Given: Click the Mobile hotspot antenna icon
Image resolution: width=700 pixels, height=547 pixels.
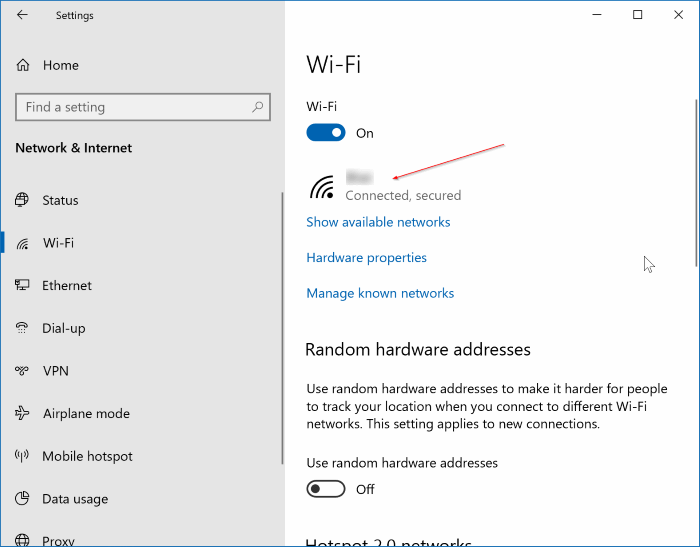Looking at the screenshot, I should pos(22,455).
